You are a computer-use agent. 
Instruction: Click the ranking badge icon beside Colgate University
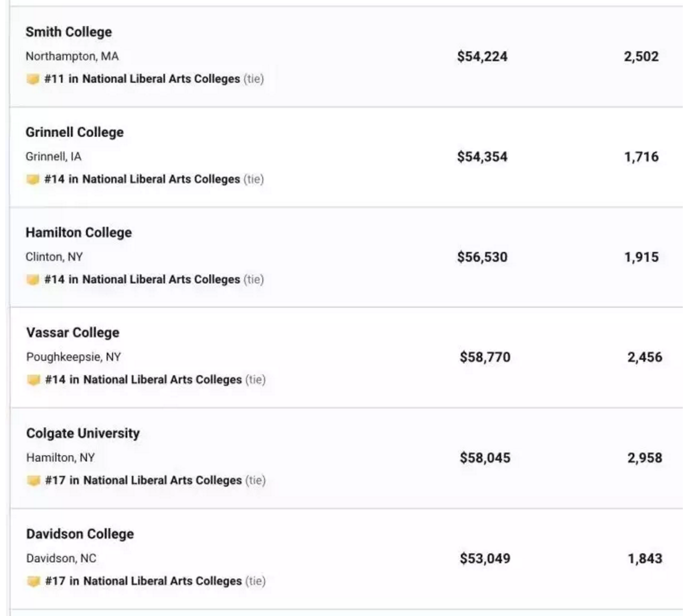(x=34, y=480)
